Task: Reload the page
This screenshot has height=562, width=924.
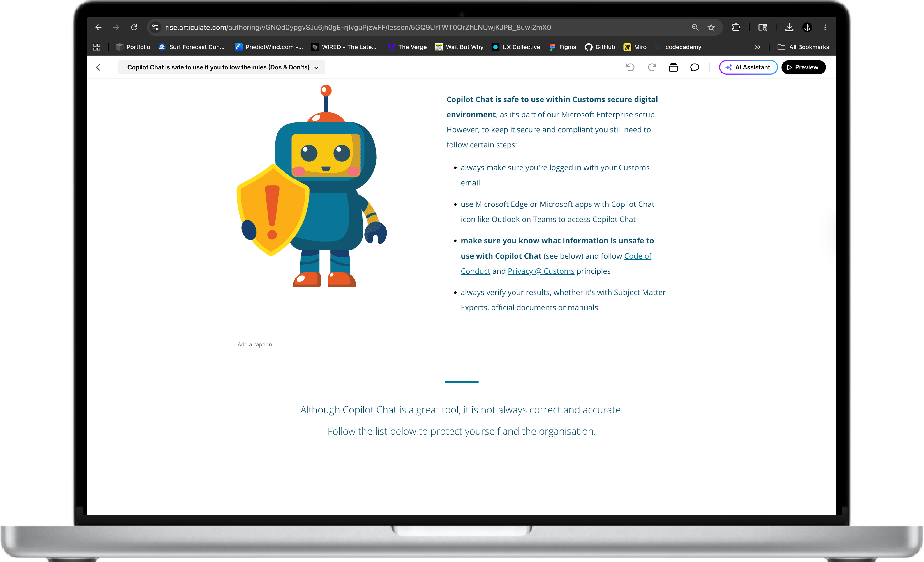Action: point(134,27)
